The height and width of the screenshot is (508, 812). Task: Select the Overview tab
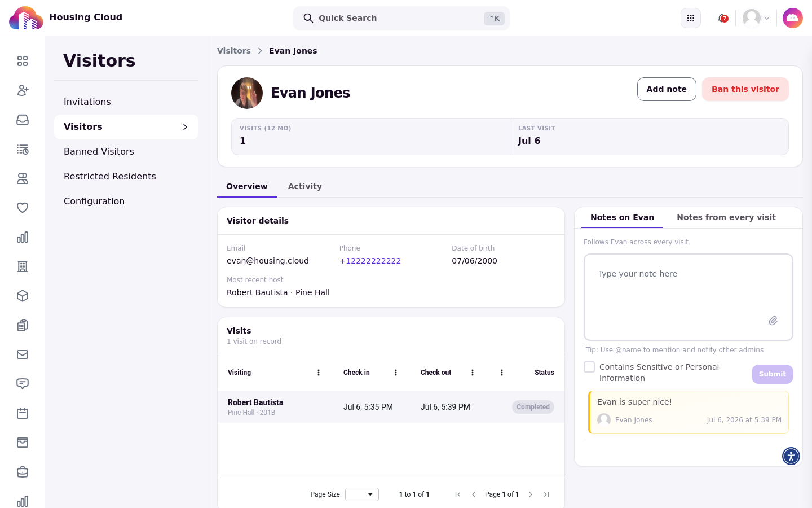(x=247, y=186)
